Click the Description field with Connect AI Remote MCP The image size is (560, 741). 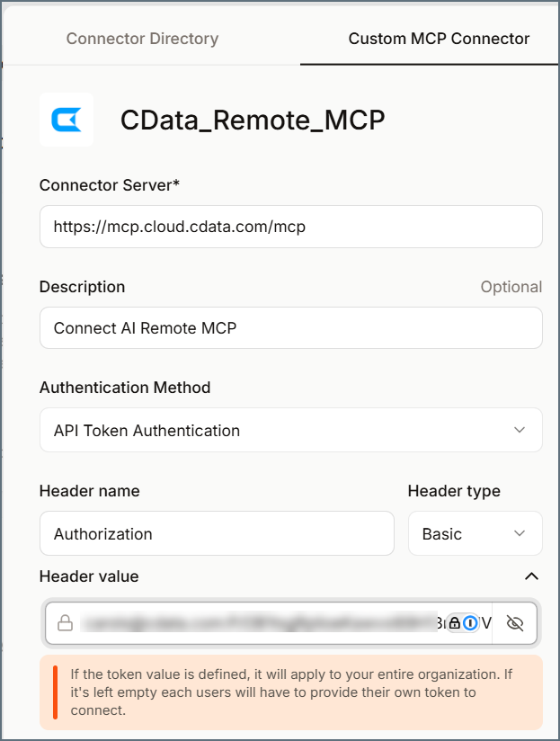click(290, 327)
